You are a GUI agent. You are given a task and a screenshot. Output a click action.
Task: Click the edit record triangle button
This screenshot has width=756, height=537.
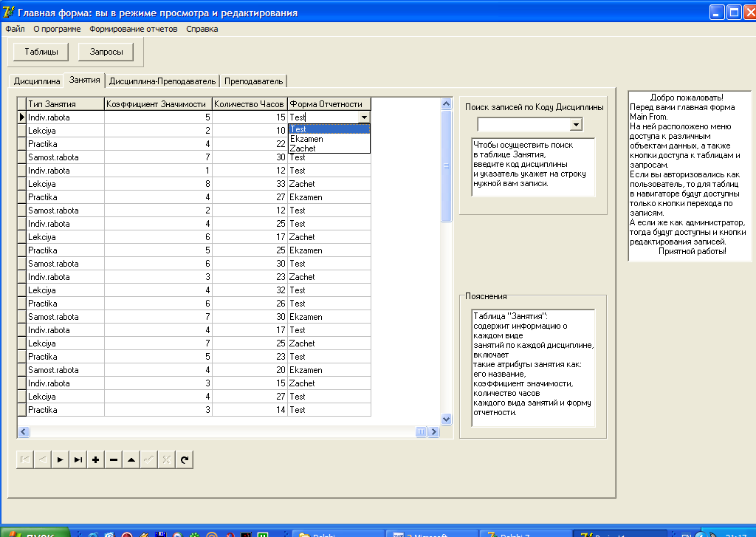[x=131, y=459]
